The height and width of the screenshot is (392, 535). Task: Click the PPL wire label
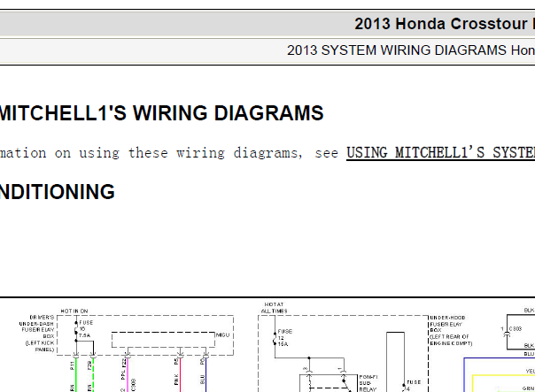click(x=123, y=375)
